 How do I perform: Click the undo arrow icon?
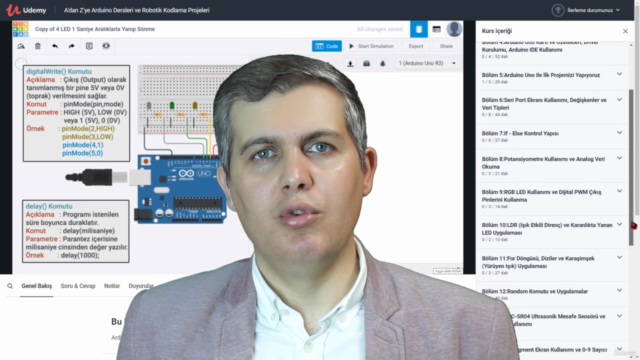(55, 46)
